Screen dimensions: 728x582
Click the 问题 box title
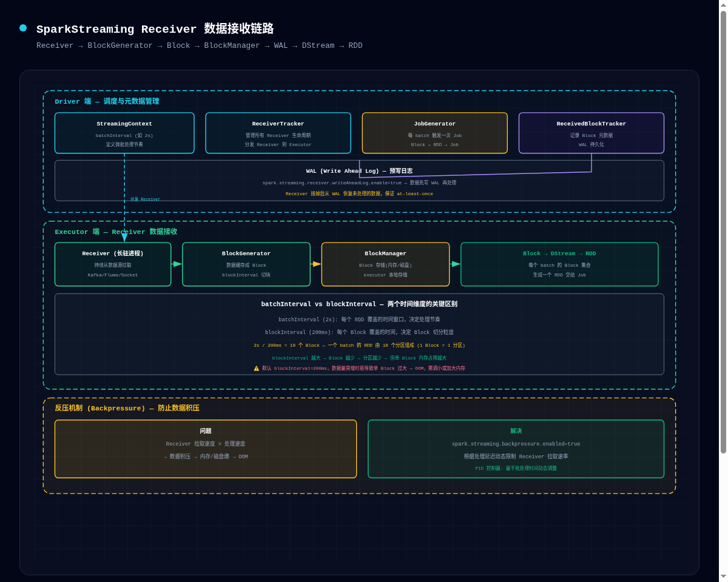pos(206,431)
